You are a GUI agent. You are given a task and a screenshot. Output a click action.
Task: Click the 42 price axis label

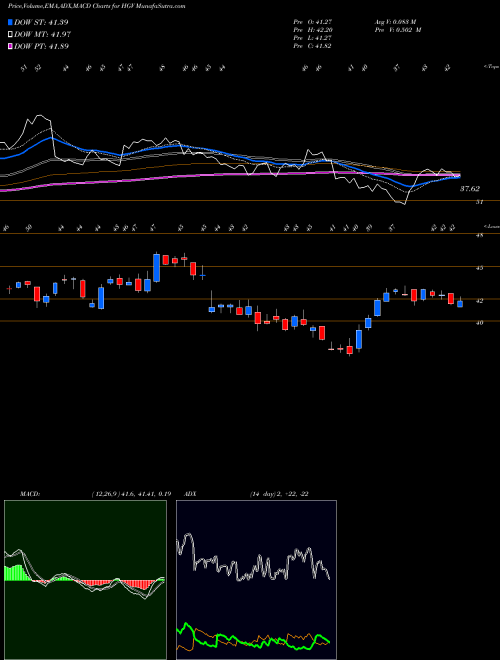(480, 301)
